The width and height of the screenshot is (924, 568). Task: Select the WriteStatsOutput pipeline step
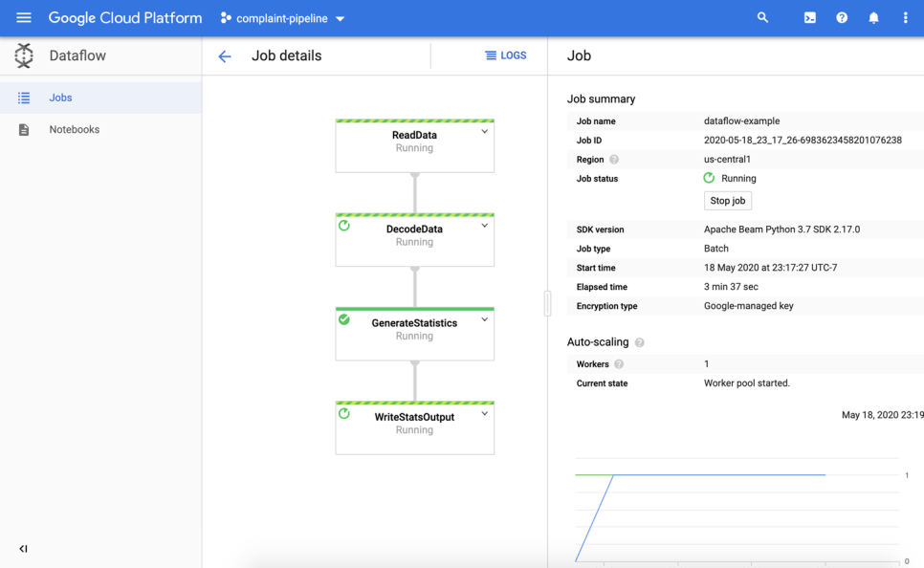[415, 428]
